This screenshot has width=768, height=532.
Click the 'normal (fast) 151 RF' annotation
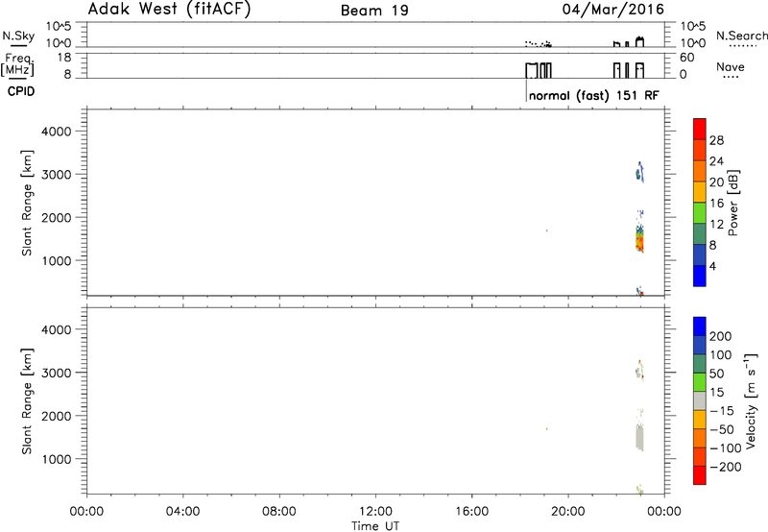tap(593, 95)
